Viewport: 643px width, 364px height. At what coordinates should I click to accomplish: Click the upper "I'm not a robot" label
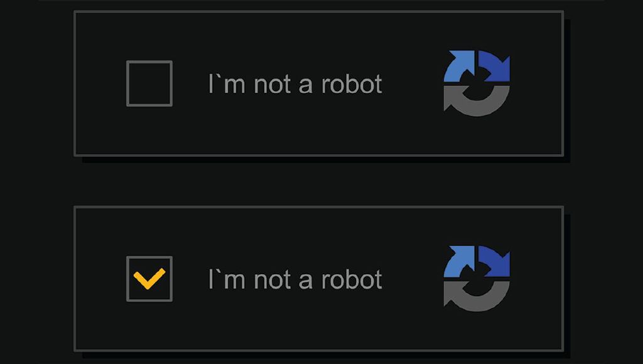click(x=295, y=84)
